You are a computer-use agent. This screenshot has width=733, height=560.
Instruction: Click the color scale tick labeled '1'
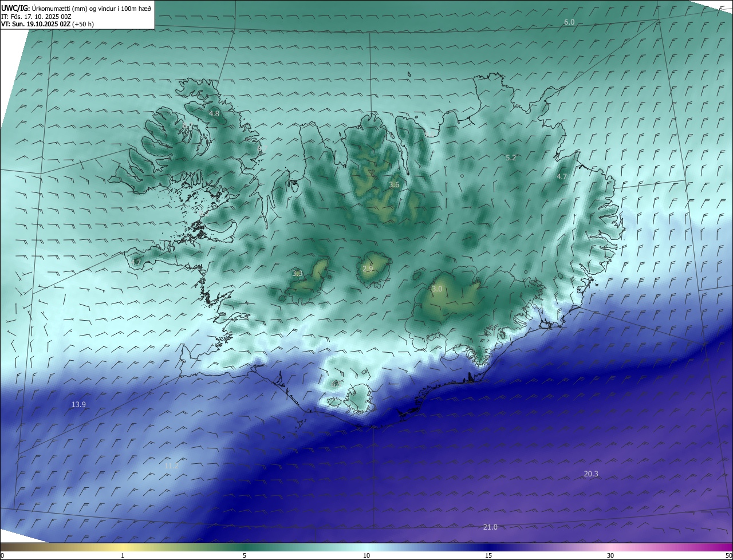point(123,555)
